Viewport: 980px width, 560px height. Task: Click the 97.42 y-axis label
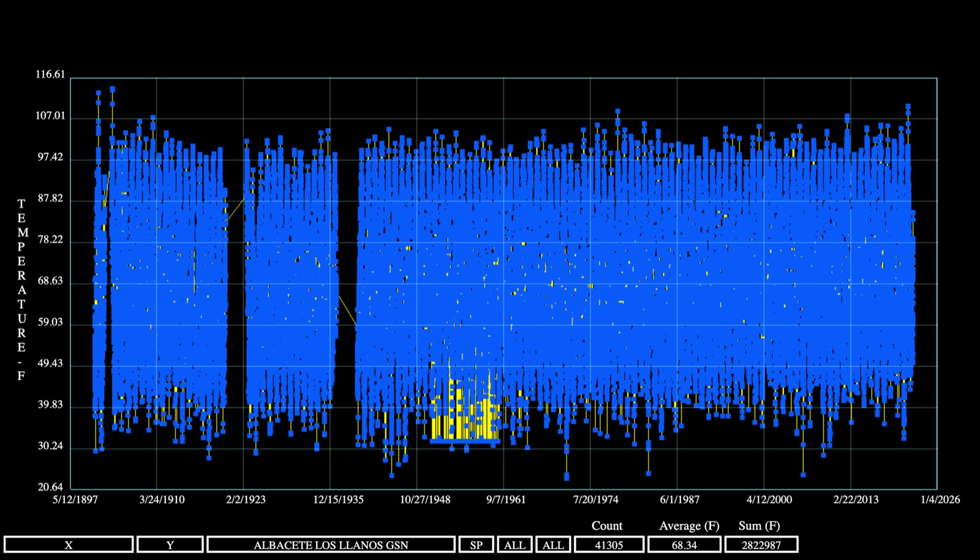coord(50,157)
